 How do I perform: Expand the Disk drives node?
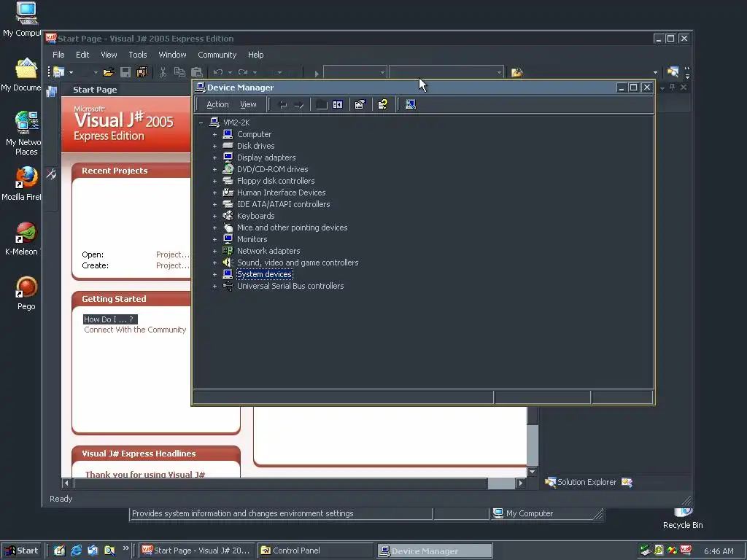click(215, 146)
